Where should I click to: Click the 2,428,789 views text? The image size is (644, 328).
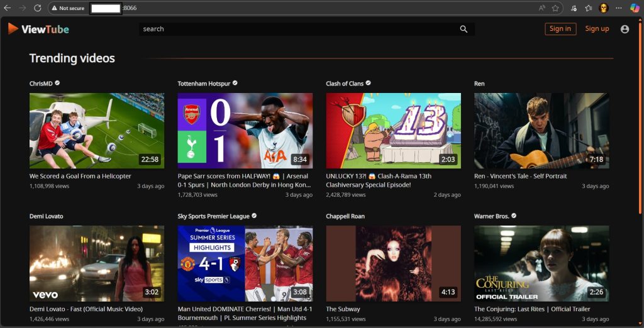(346, 195)
